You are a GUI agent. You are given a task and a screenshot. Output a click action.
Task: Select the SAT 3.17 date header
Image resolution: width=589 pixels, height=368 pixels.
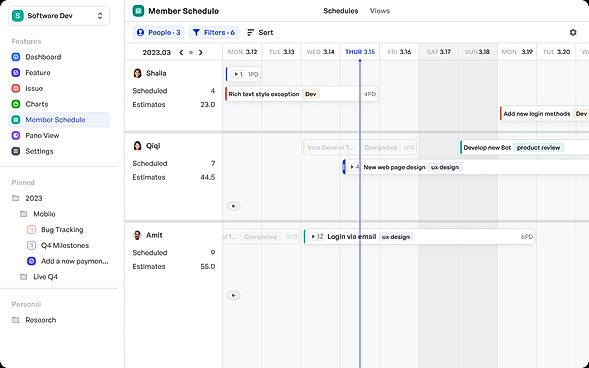[x=438, y=52]
